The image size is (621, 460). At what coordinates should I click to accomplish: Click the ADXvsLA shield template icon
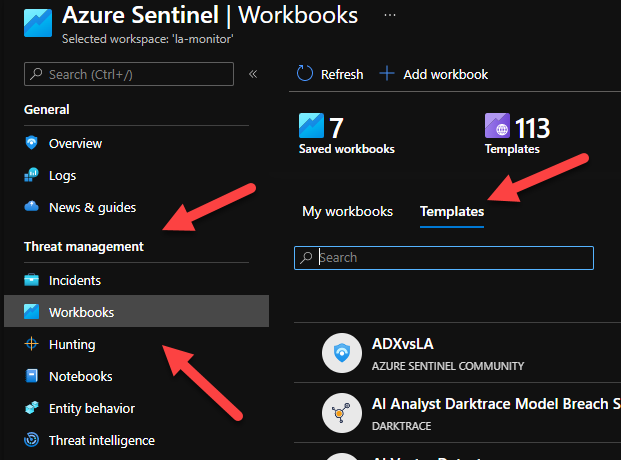point(342,353)
